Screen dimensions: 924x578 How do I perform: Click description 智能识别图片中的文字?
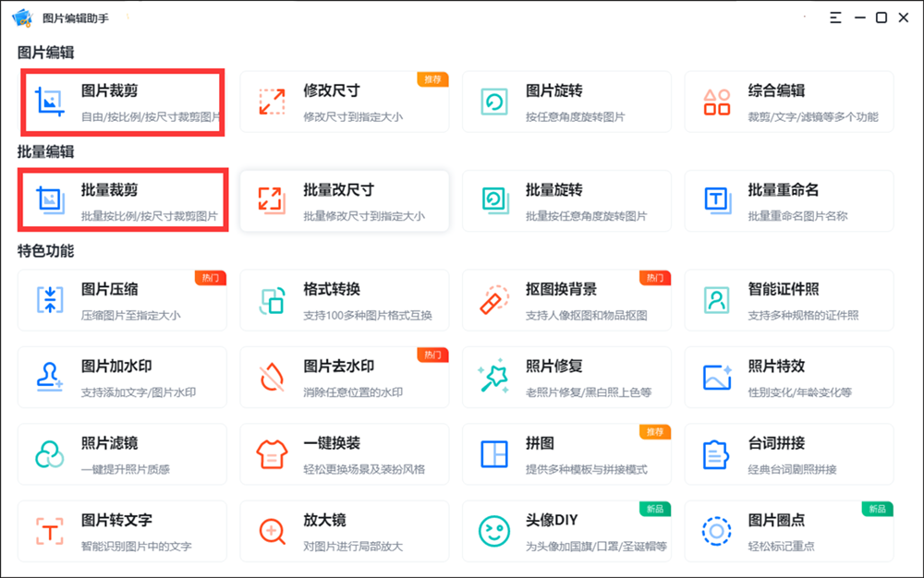pos(136,547)
